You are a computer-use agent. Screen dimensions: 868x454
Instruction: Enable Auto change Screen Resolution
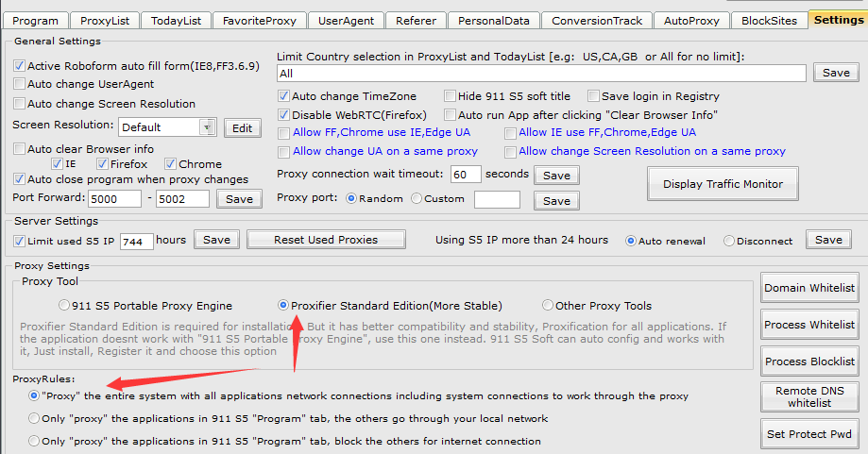click(x=20, y=104)
